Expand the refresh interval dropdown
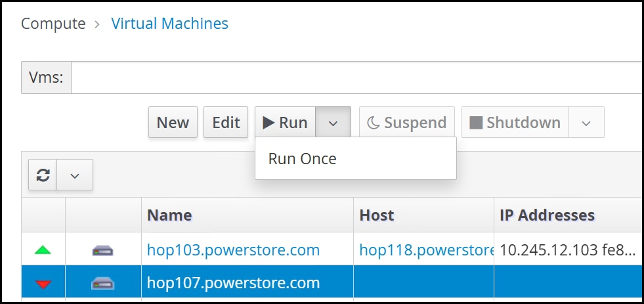This screenshot has width=644, height=304. [x=75, y=175]
